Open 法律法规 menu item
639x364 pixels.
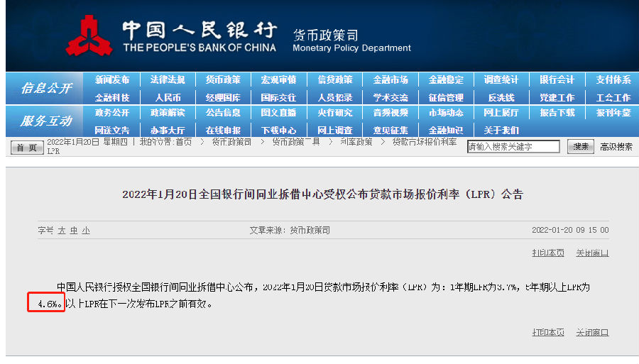(x=168, y=79)
